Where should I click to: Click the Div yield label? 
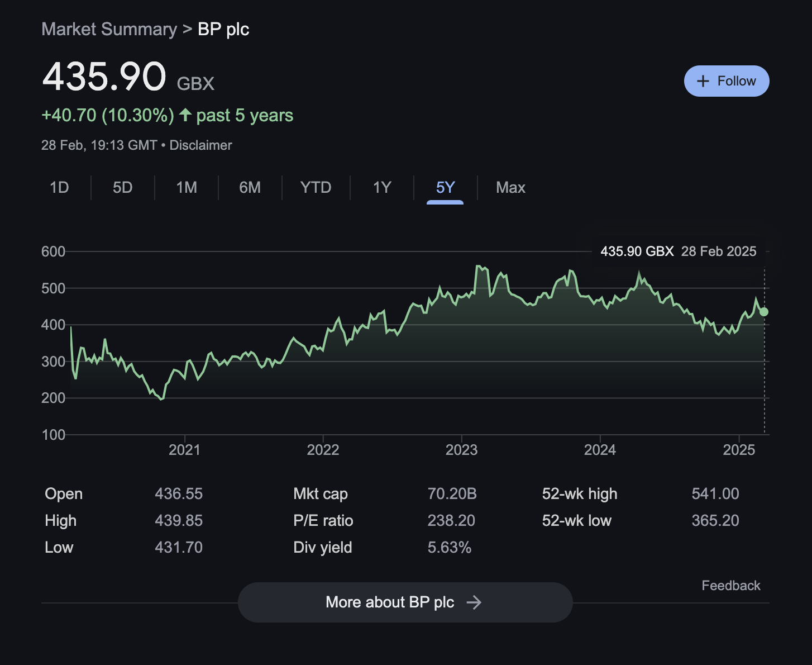point(323,548)
